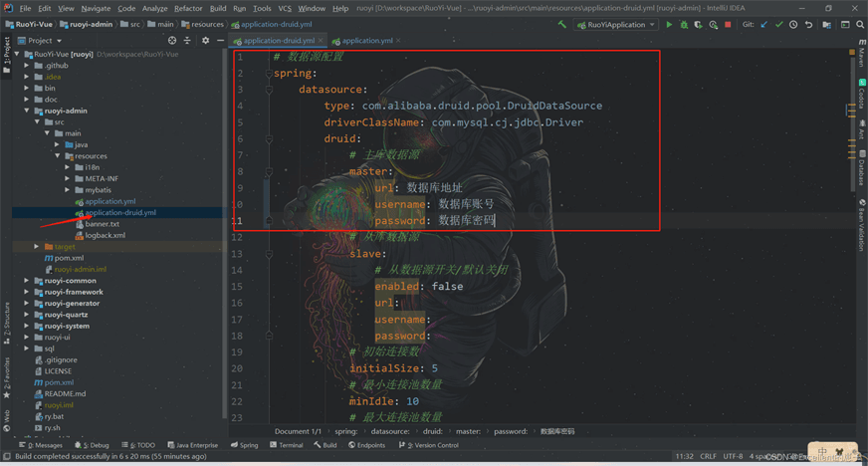
Task: Collapse the resources folder in tree
Action: (57, 156)
